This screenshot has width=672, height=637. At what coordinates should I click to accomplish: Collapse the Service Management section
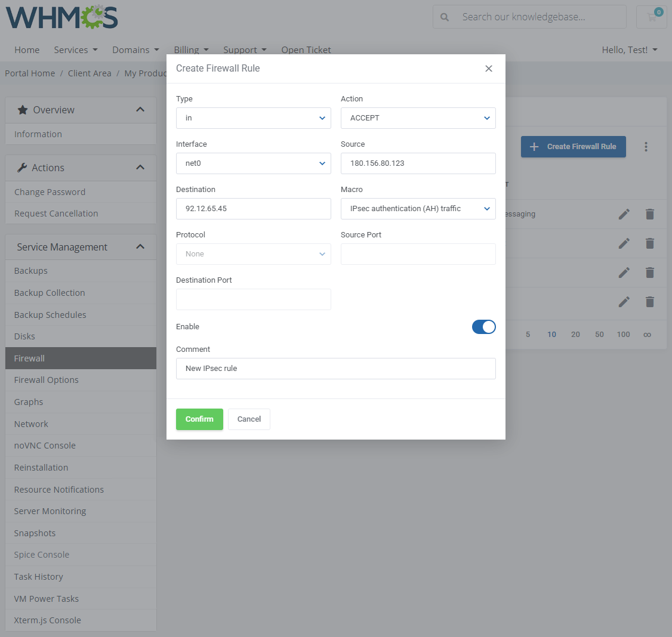[140, 246]
